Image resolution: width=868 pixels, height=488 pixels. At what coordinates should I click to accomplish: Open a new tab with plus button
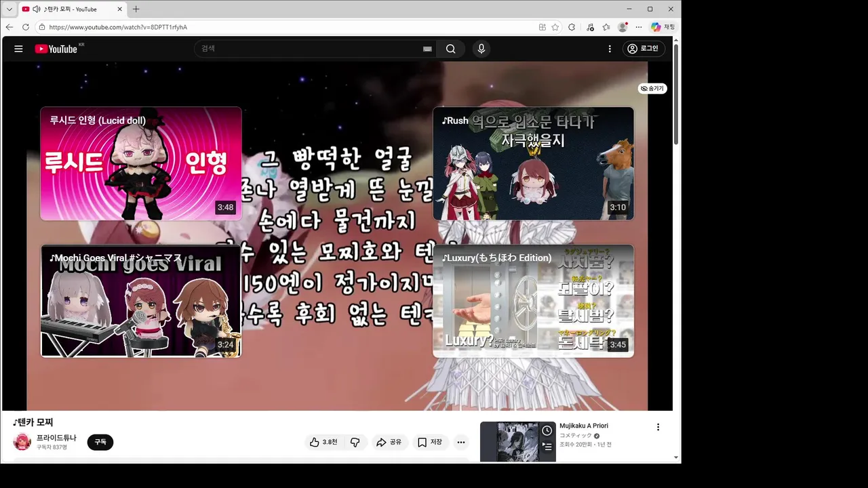coord(136,9)
